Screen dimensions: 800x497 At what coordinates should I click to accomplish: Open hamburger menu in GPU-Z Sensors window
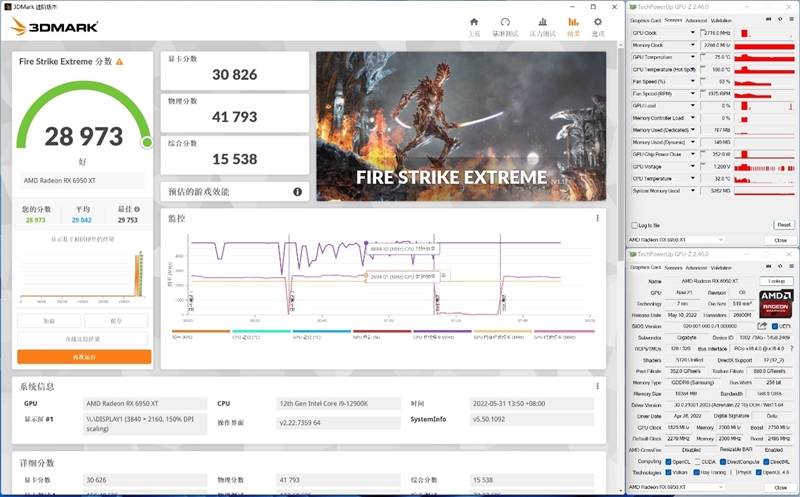(791, 19)
